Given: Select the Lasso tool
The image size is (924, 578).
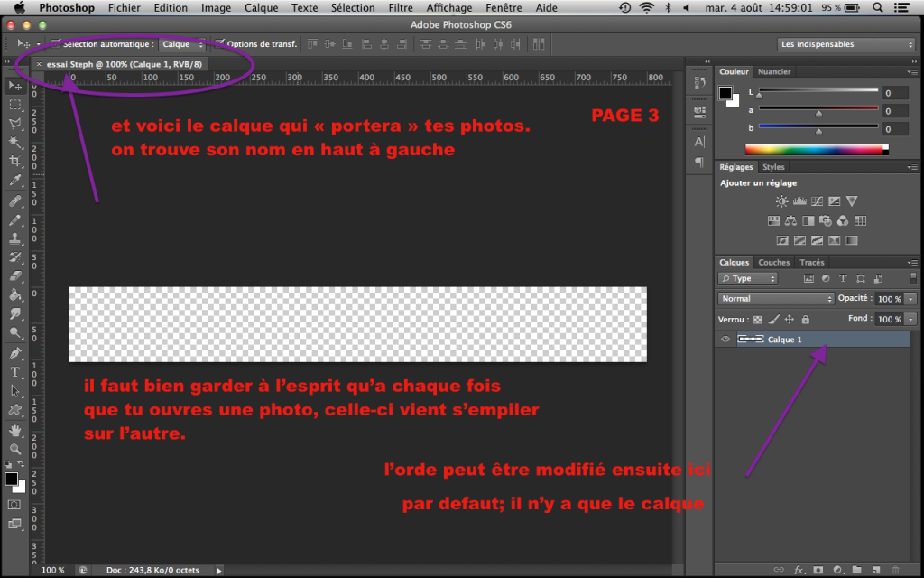Looking at the screenshot, I should tap(15, 124).
